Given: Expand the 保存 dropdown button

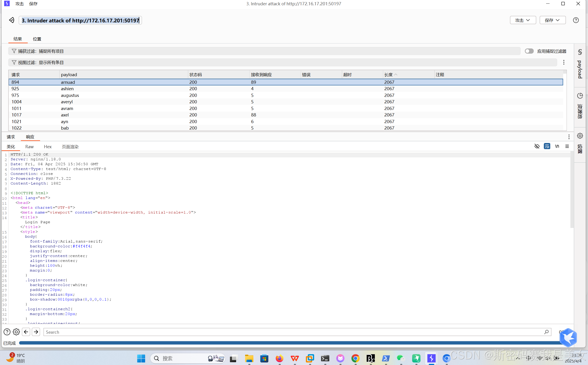Looking at the screenshot, I should point(552,20).
